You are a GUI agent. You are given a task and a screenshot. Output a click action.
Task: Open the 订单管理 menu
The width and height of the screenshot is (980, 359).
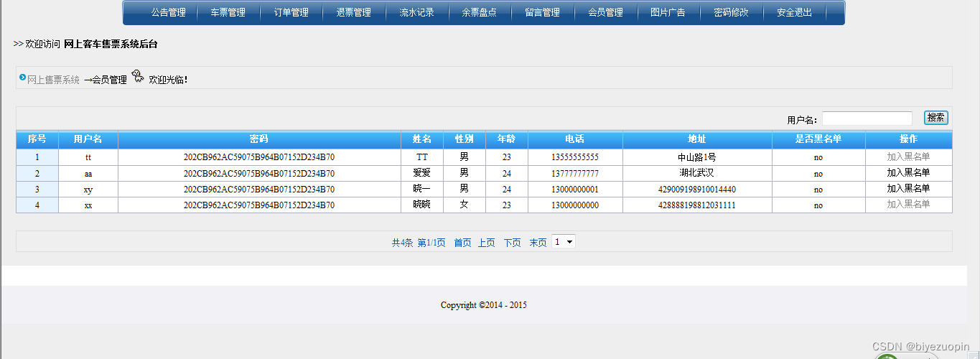291,13
